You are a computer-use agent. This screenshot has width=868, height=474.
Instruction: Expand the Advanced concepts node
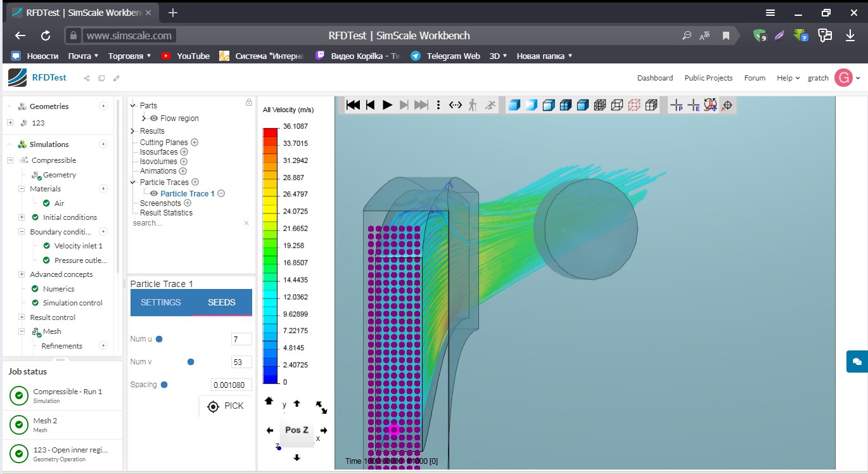(x=22, y=274)
